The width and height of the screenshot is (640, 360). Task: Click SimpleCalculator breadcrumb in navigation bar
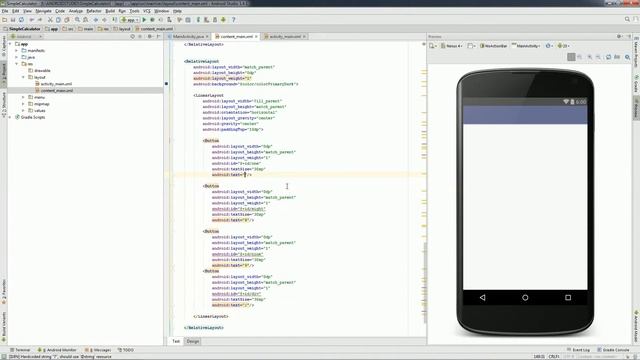point(22,29)
